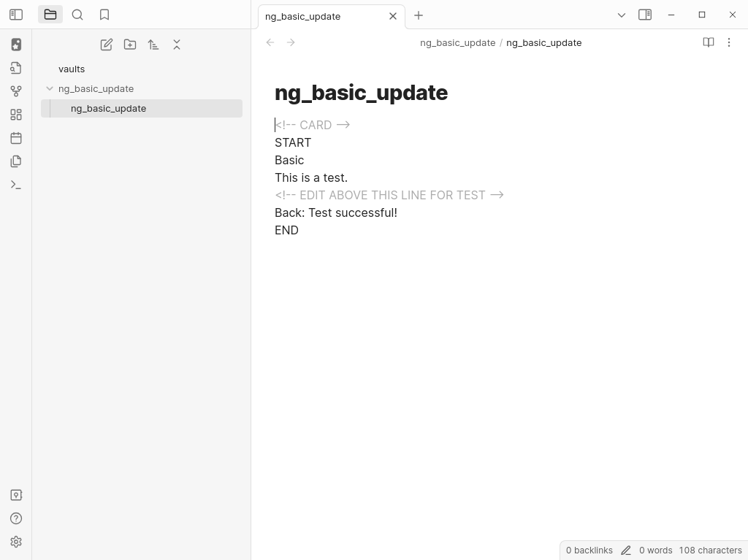The width and height of the screenshot is (748, 560).
Task: Toggle the right sidebar panel
Action: pyautogui.click(x=645, y=15)
